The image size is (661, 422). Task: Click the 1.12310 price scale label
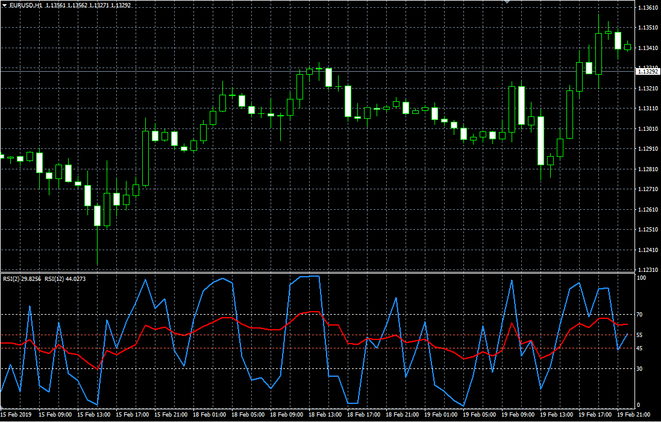[648, 270]
